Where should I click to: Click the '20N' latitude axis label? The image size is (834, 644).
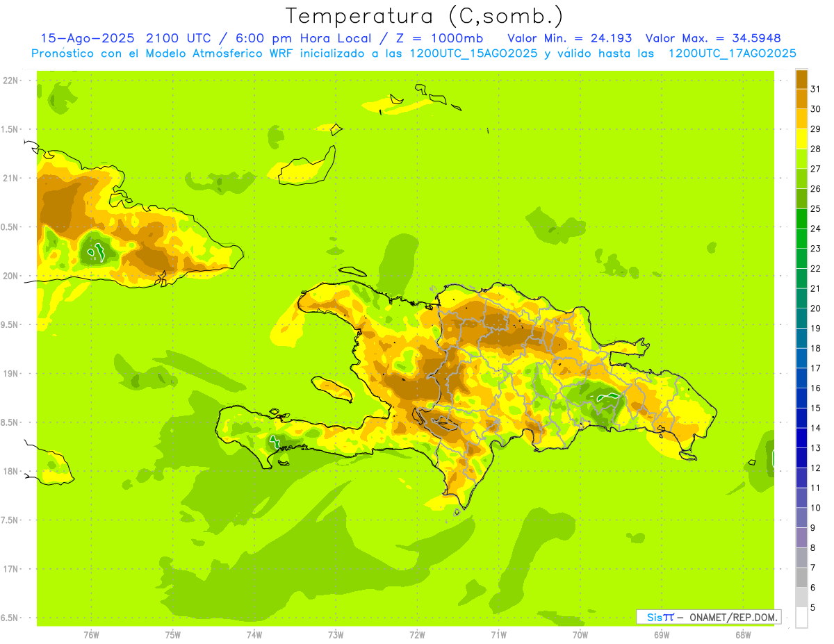pos(11,276)
